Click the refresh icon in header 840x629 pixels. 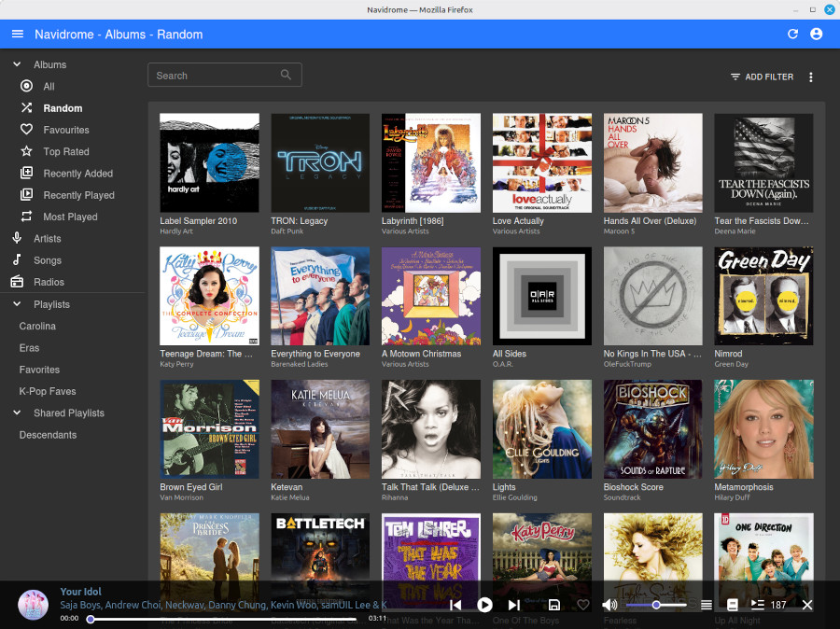coord(792,35)
